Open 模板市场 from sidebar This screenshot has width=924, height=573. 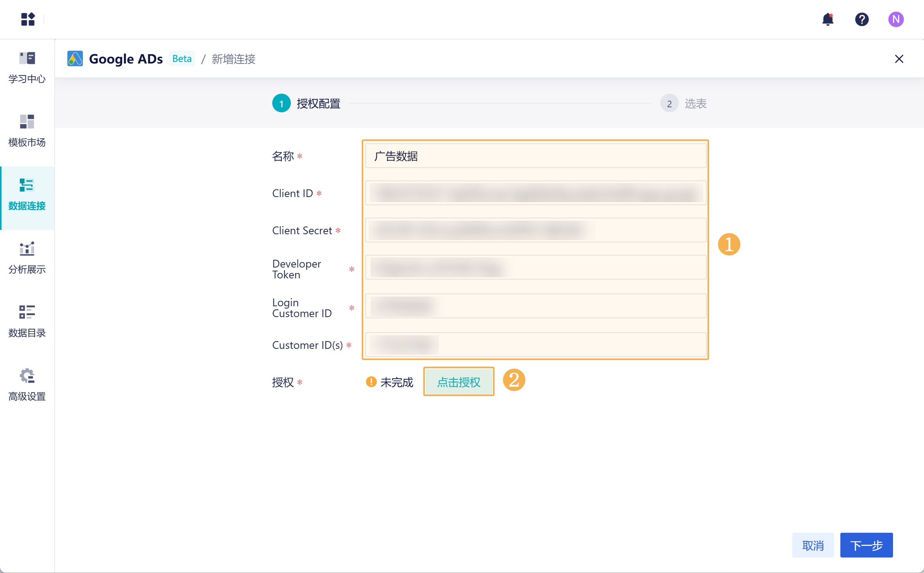coord(27,131)
